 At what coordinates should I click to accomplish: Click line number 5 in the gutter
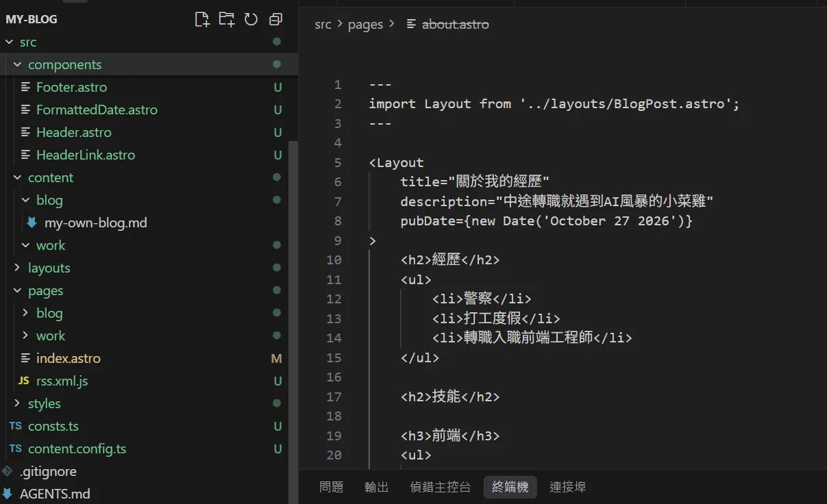pos(337,162)
